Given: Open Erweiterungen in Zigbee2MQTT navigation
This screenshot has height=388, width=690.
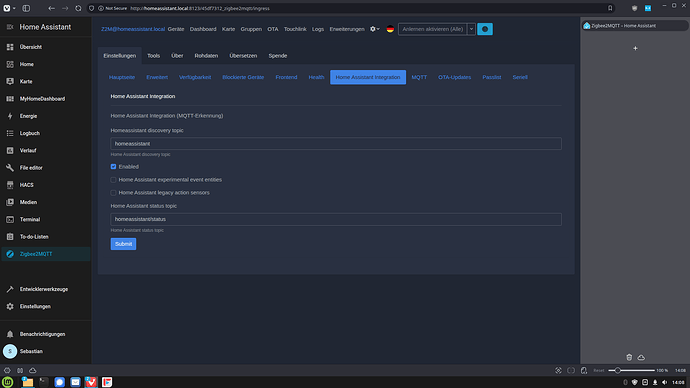Looking at the screenshot, I should click(347, 29).
